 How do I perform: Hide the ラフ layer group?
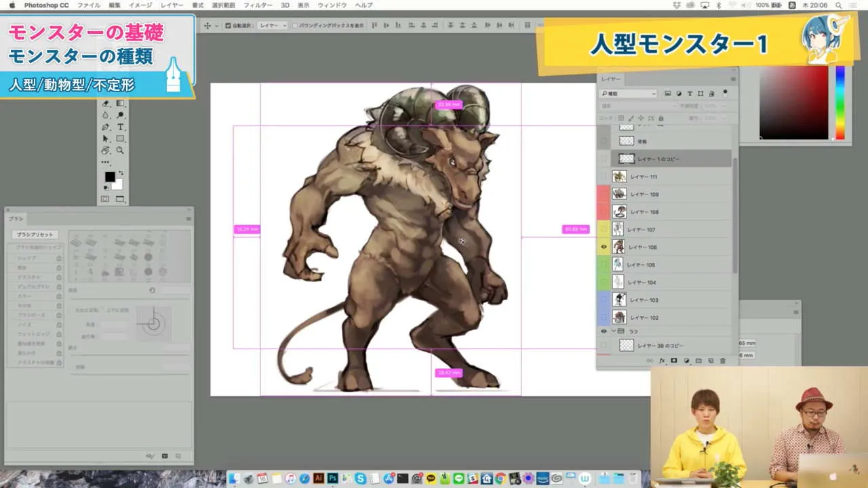coord(604,331)
